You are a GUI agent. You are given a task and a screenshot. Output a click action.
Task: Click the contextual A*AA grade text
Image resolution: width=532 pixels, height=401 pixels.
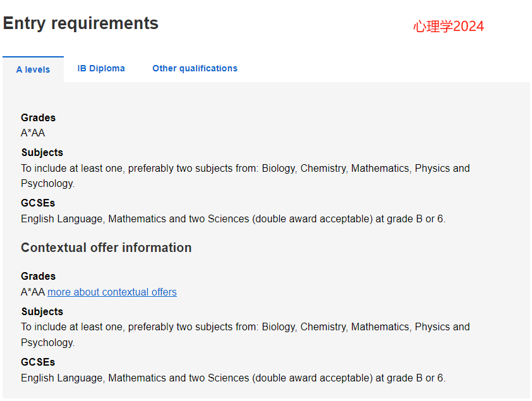click(x=33, y=292)
